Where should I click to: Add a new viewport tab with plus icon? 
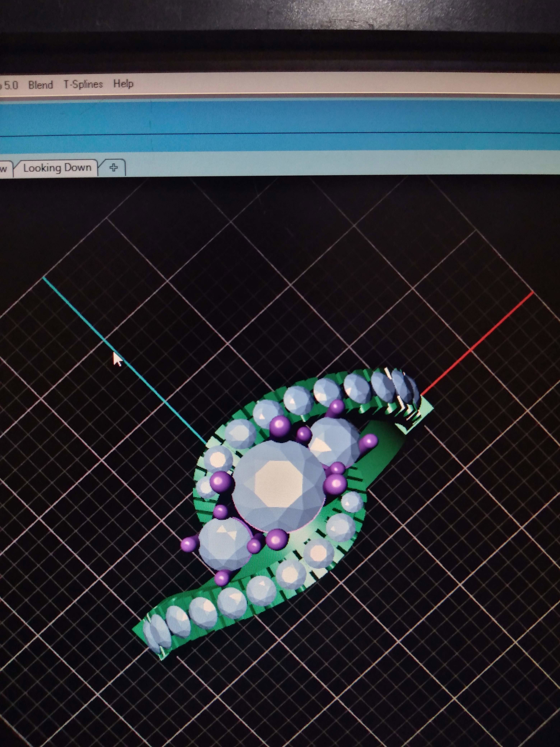click(x=114, y=167)
